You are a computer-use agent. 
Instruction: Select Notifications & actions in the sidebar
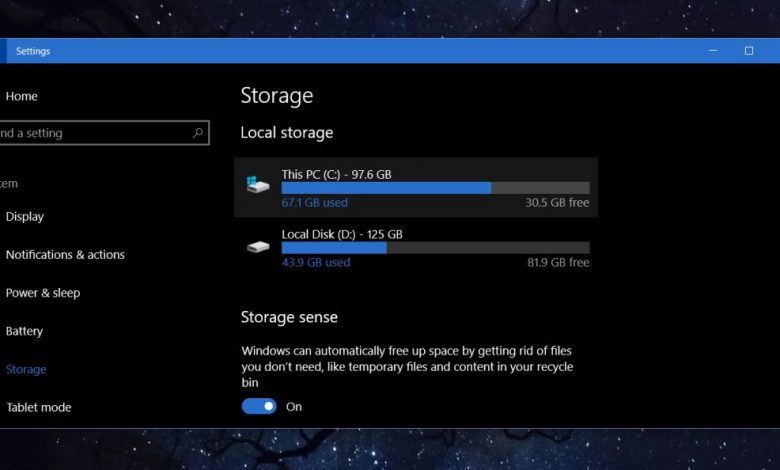point(65,255)
